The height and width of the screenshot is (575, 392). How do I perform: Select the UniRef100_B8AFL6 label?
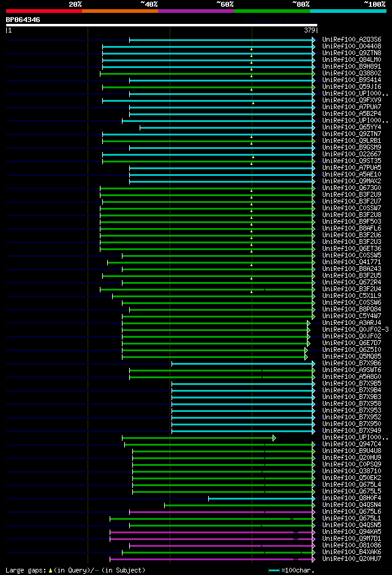(352, 229)
